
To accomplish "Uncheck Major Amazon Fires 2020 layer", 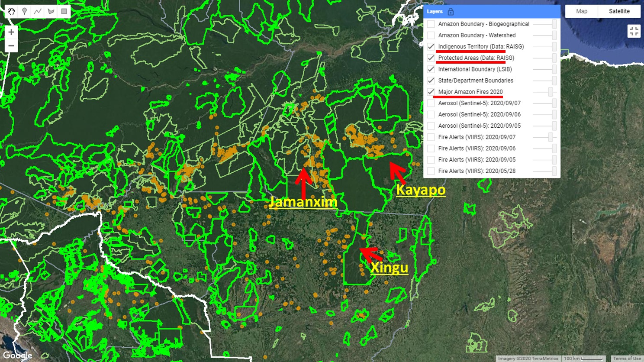I will pos(431,92).
